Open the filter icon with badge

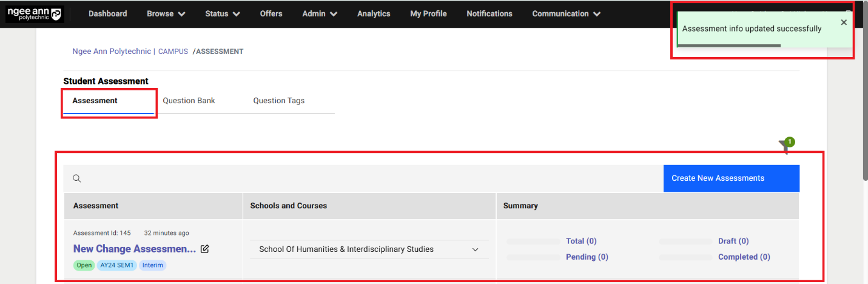click(x=785, y=146)
